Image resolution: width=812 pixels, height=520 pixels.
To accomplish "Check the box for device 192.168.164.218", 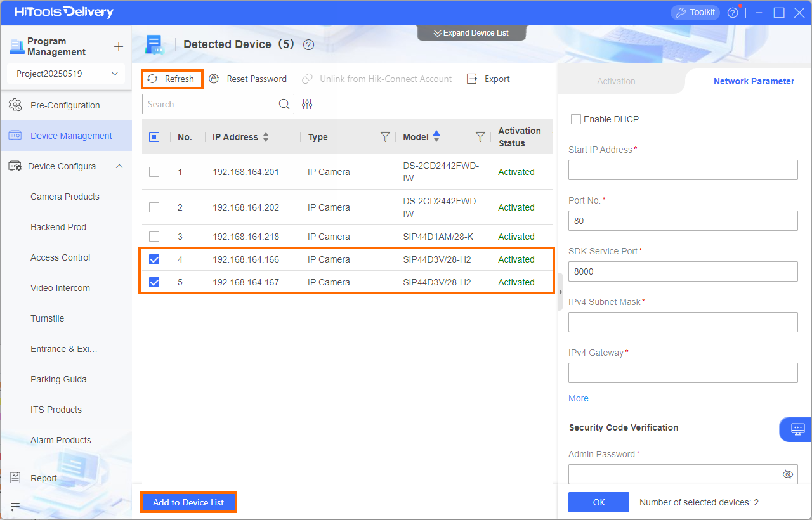I will (154, 237).
